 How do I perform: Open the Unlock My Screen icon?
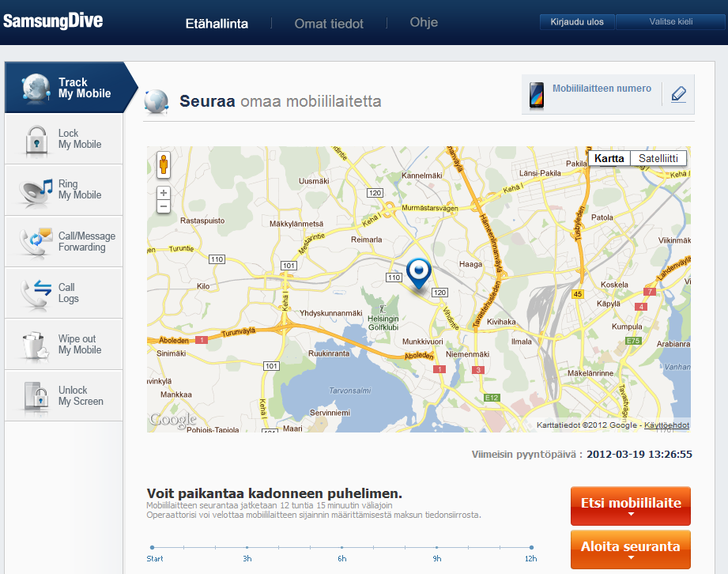[x=36, y=395]
